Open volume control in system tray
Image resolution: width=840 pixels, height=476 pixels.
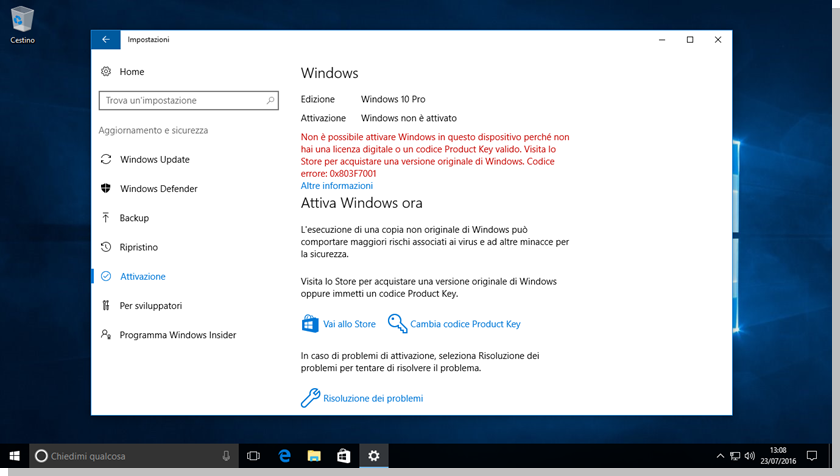pos(749,456)
